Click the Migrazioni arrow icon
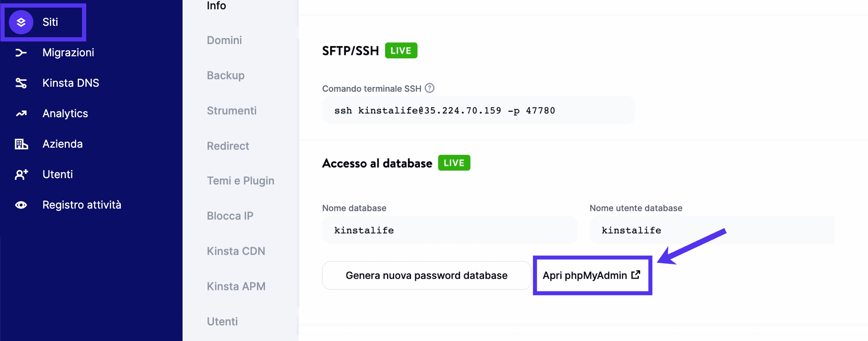The width and height of the screenshot is (868, 341). point(21,52)
